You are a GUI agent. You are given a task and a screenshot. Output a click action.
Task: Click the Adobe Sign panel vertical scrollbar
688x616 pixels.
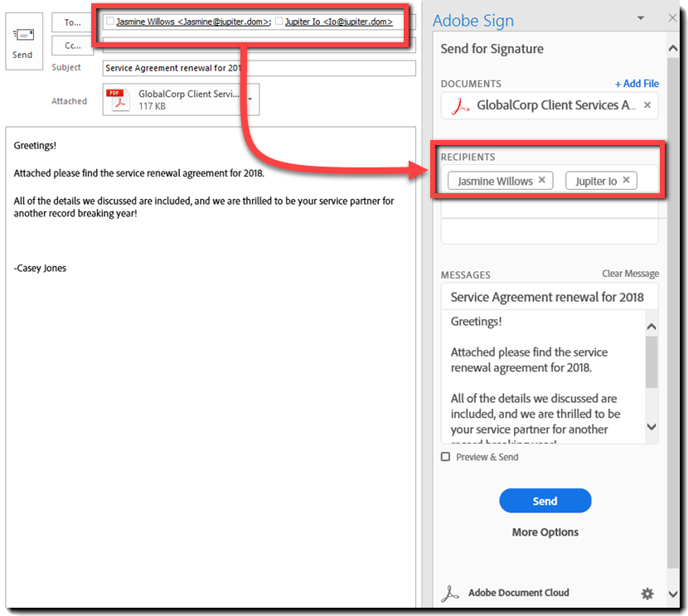672,313
